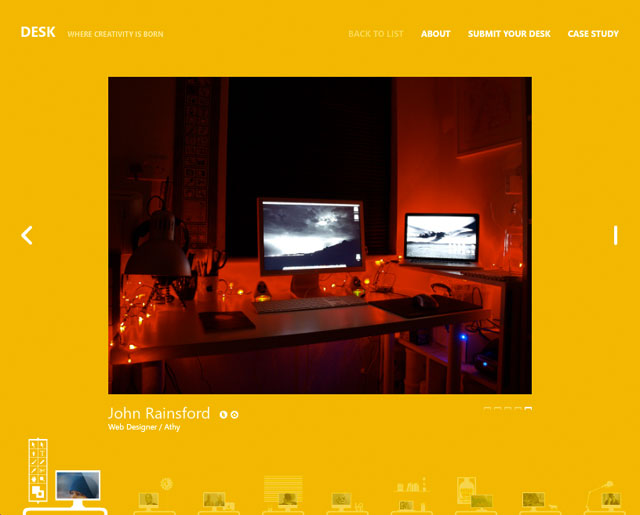Go to the previous desk with left arrow
Viewport: 640px width, 515px height.
(27, 235)
